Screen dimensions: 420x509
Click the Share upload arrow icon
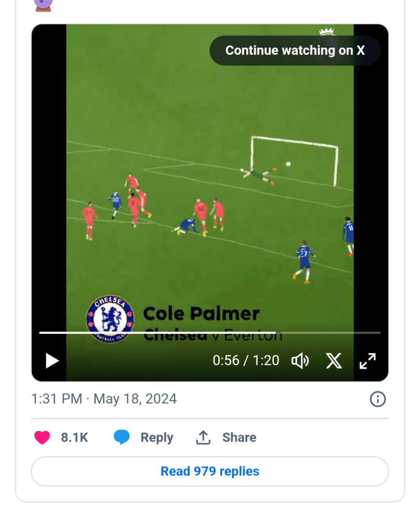pyautogui.click(x=203, y=437)
